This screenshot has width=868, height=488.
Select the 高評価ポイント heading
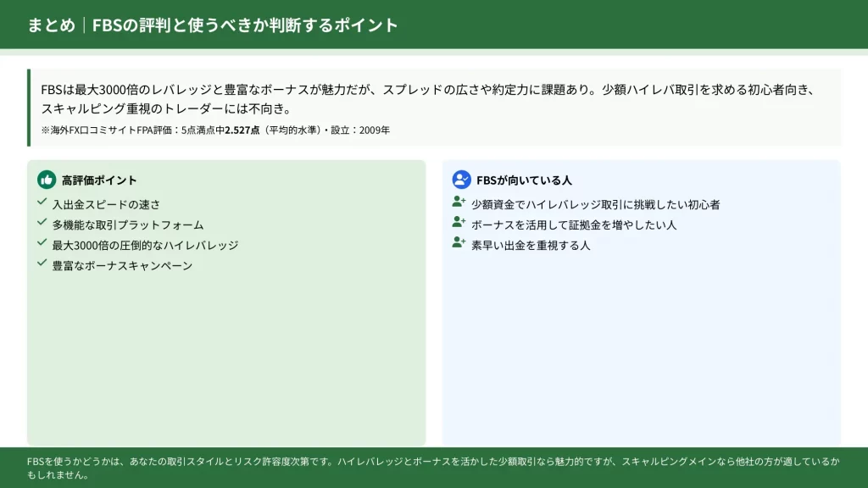(x=99, y=180)
